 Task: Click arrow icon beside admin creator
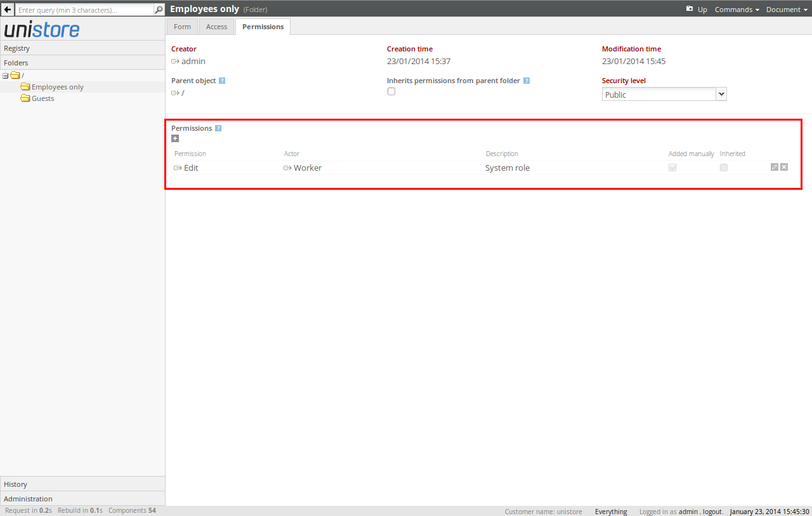pos(176,62)
